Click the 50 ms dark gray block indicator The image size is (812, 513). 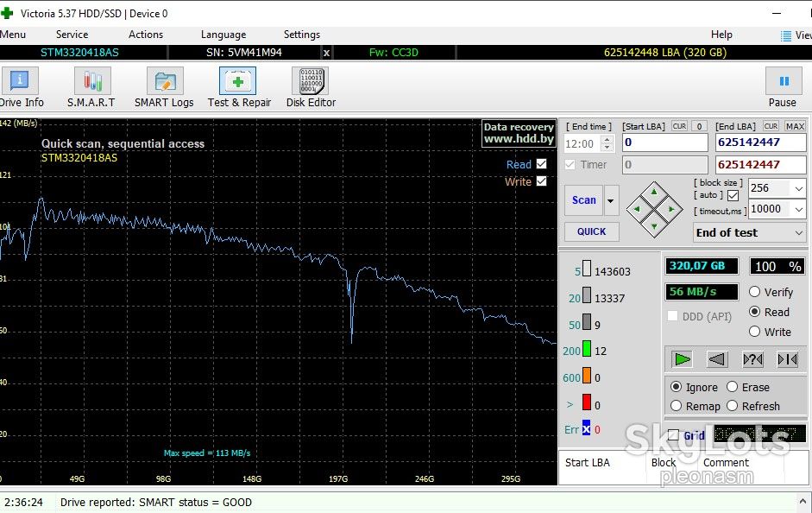[586, 322]
